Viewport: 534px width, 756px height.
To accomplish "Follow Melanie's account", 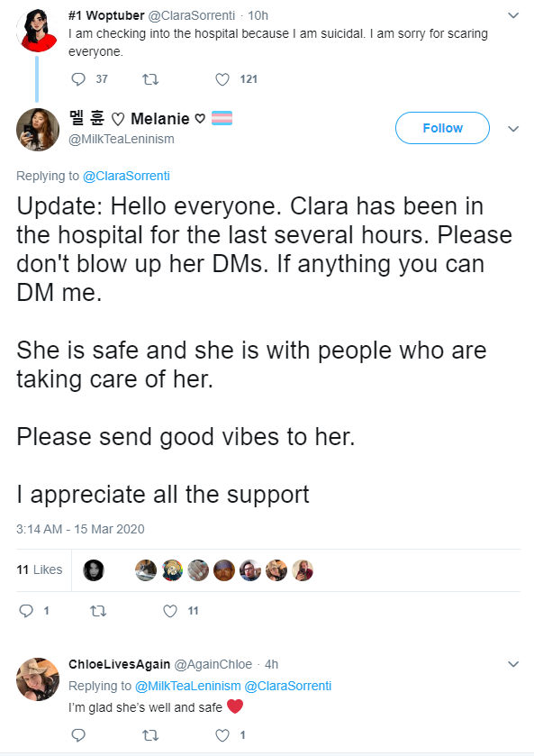I will (442, 128).
